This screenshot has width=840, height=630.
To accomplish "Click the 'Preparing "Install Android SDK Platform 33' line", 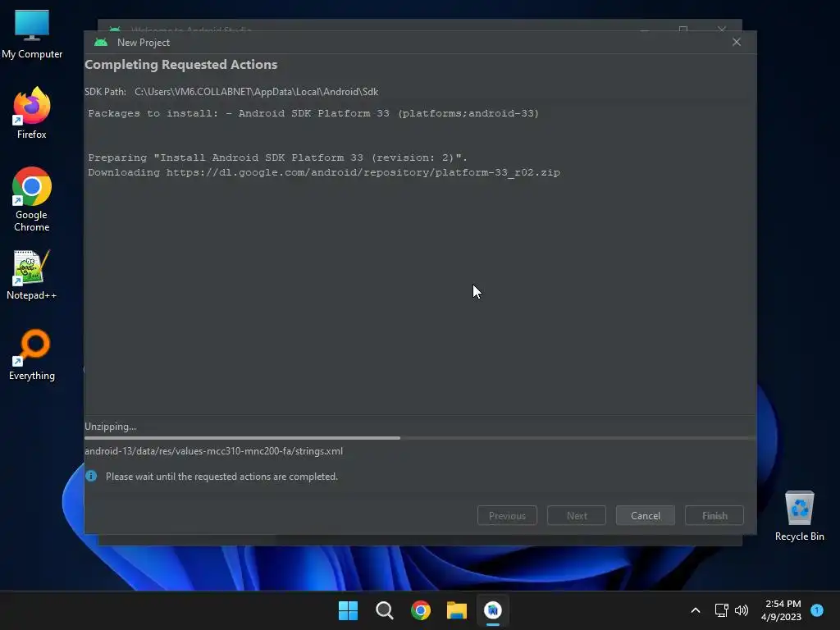I will [x=277, y=157].
